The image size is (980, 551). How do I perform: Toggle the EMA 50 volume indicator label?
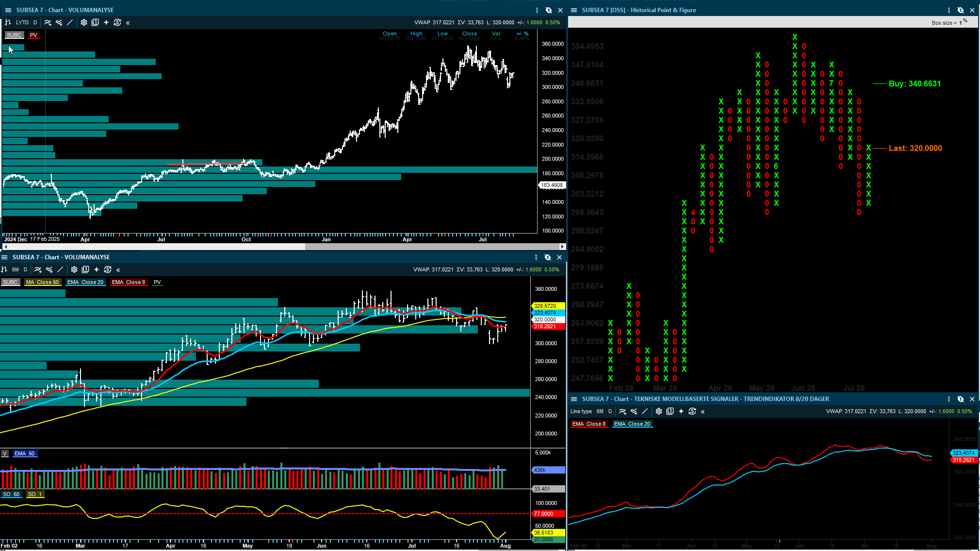click(25, 453)
